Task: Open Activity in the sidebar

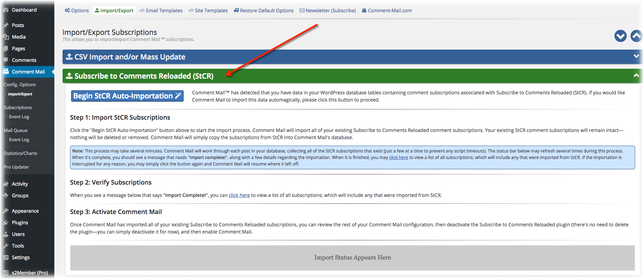Action: [20, 184]
